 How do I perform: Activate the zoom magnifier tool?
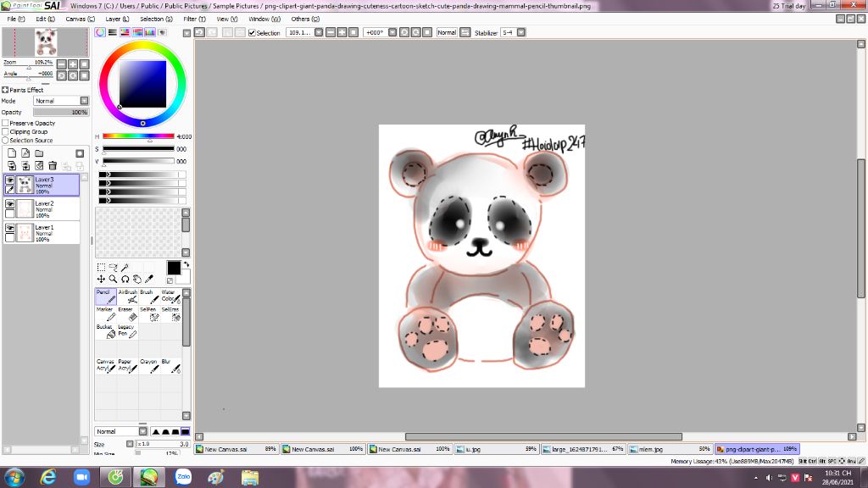pos(113,280)
